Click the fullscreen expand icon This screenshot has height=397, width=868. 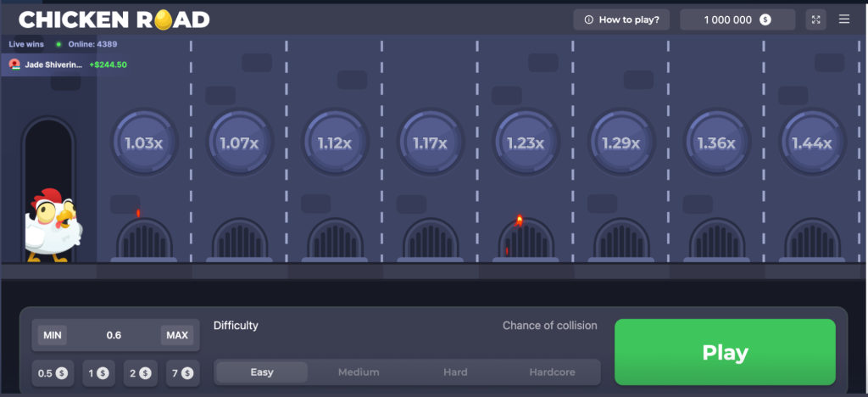816,20
